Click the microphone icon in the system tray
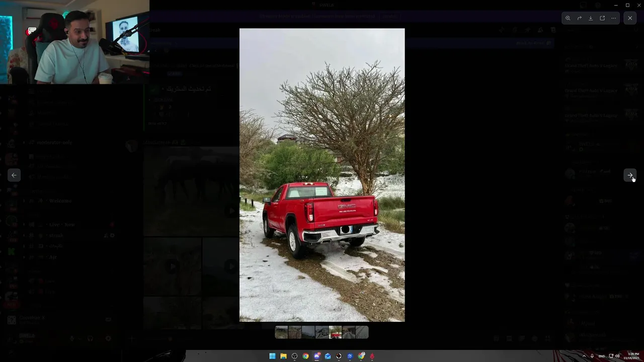This screenshot has height=362, width=644. (x=592, y=356)
